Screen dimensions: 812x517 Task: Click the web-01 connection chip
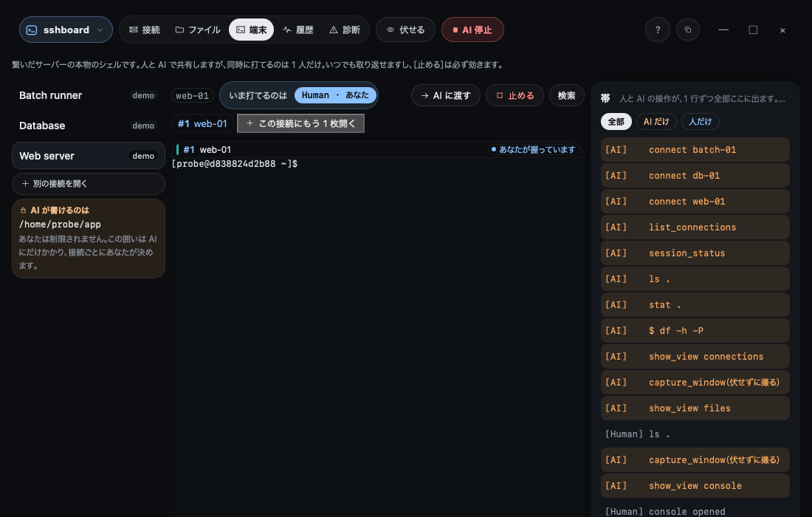click(x=192, y=96)
